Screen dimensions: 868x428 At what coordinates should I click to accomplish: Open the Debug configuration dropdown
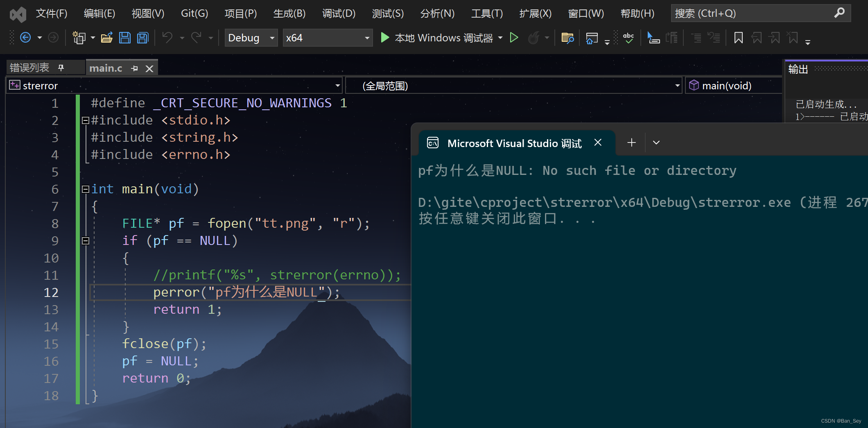point(271,38)
